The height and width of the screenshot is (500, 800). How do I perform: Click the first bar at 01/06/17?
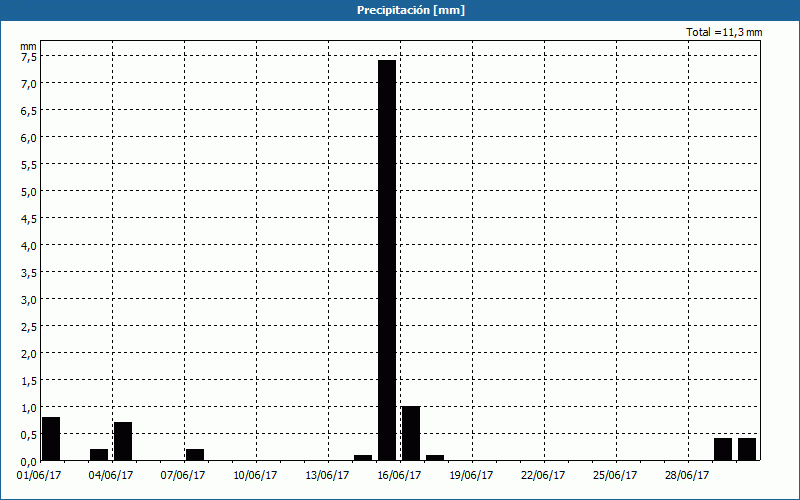pyautogui.click(x=51, y=439)
